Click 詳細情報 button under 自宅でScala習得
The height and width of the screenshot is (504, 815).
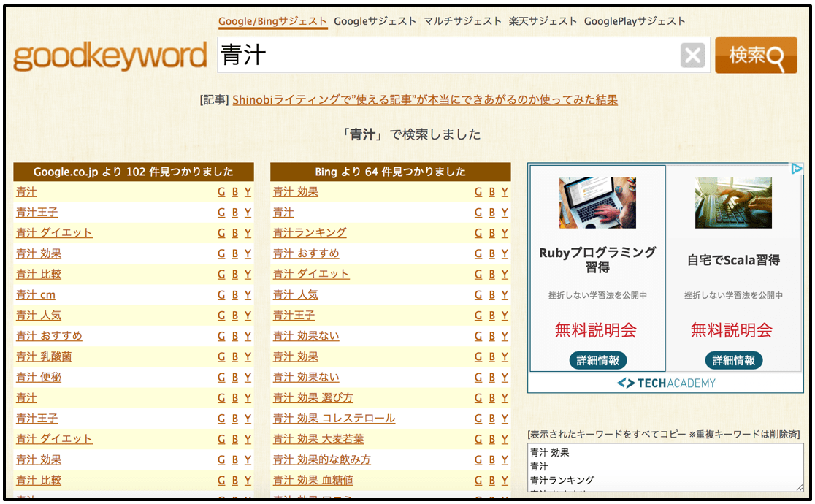733,360
